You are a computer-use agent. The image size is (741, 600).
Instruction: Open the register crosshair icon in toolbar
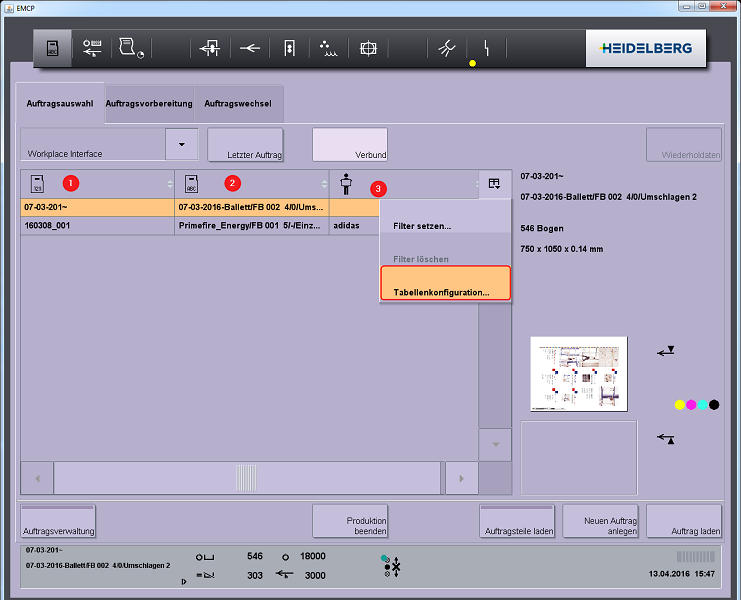368,48
